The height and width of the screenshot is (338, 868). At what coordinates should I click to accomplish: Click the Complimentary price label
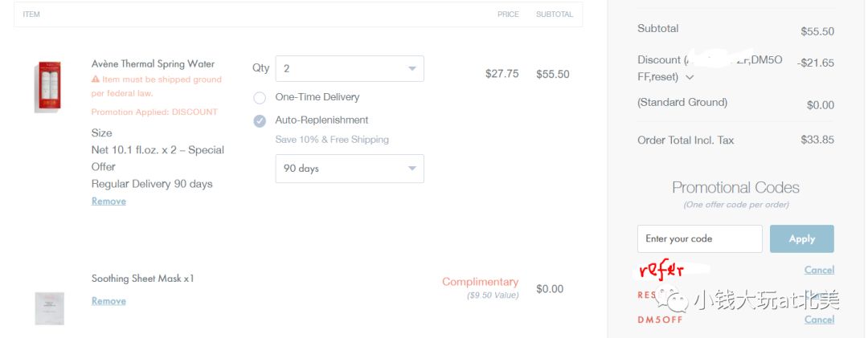point(480,282)
